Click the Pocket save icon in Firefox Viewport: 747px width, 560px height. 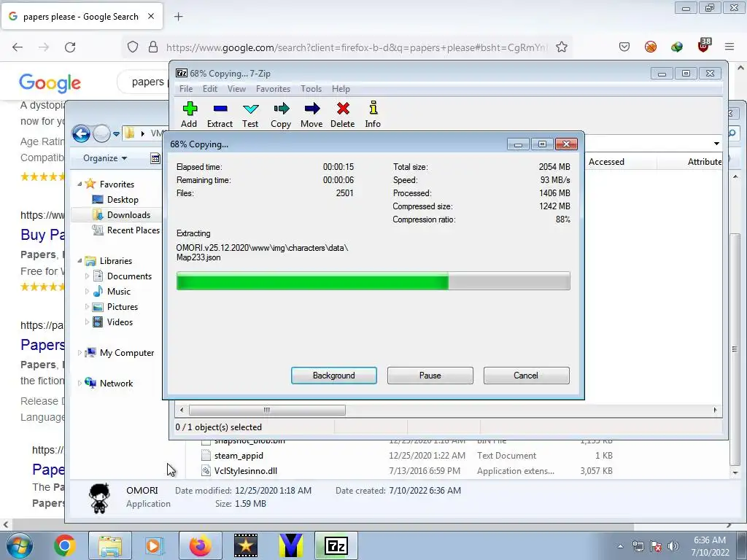point(624,47)
